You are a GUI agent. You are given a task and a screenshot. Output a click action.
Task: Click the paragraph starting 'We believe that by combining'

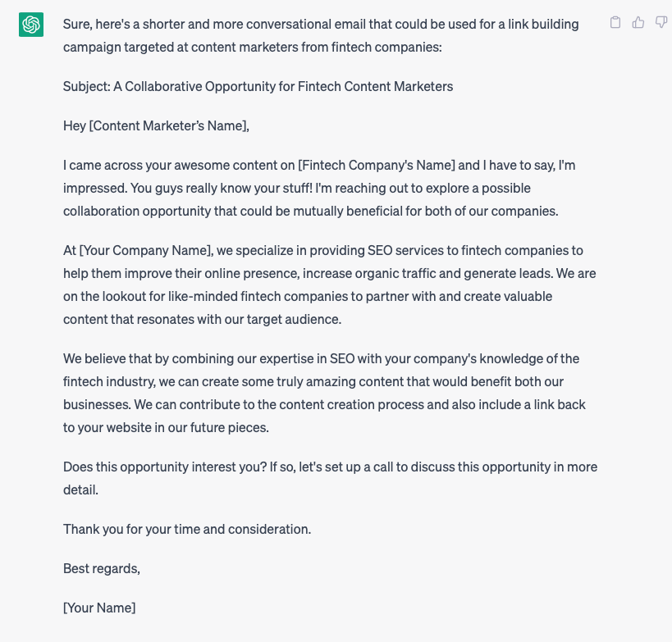[324, 393]
